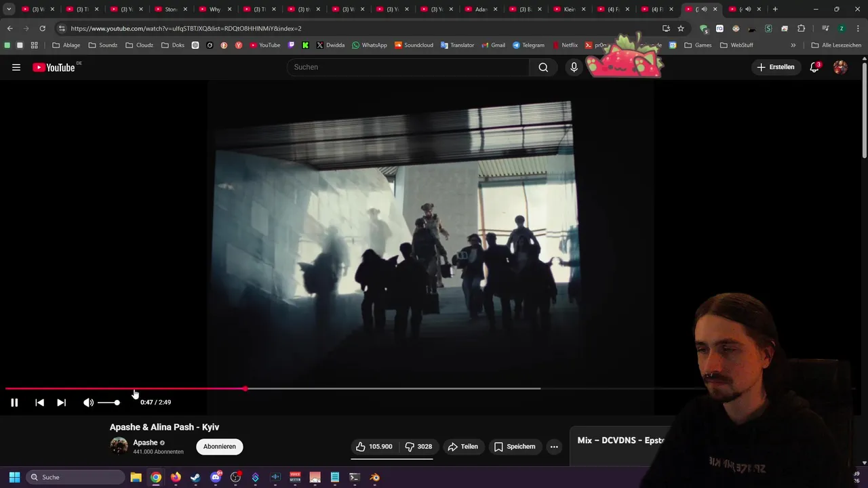868x488 pixels.
Task: Open the browser extensions puzzle icon
Action: click(x=801, y=28)
